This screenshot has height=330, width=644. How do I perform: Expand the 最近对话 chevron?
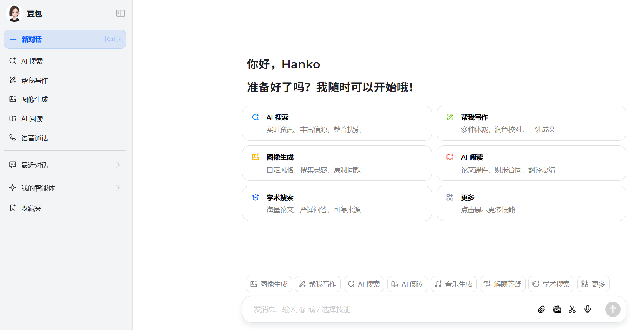pyautogui.click(x=118, y=165)
